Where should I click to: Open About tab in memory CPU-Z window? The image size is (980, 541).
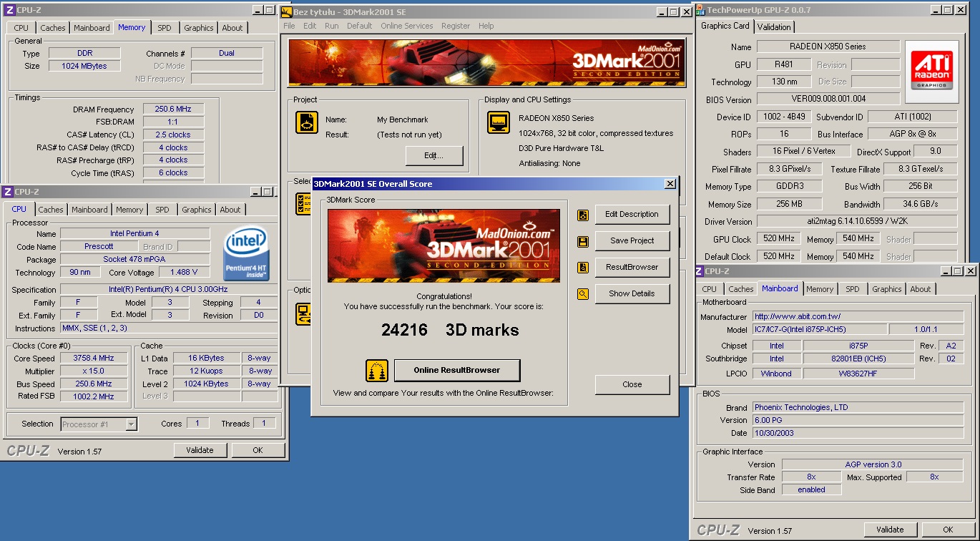pyautogui.click(x=232, y=28)
